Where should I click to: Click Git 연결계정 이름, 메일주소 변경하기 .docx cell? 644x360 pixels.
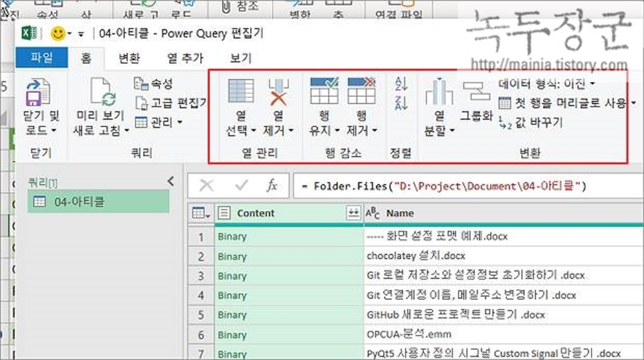point(504,295)
